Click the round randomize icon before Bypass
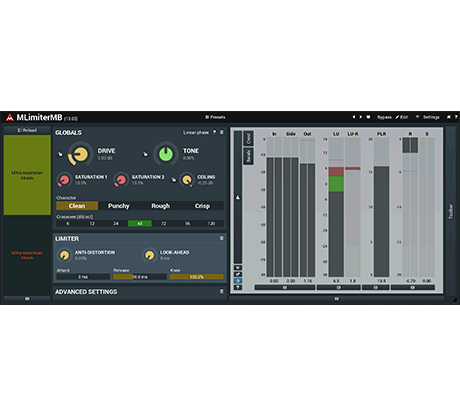 368,117
